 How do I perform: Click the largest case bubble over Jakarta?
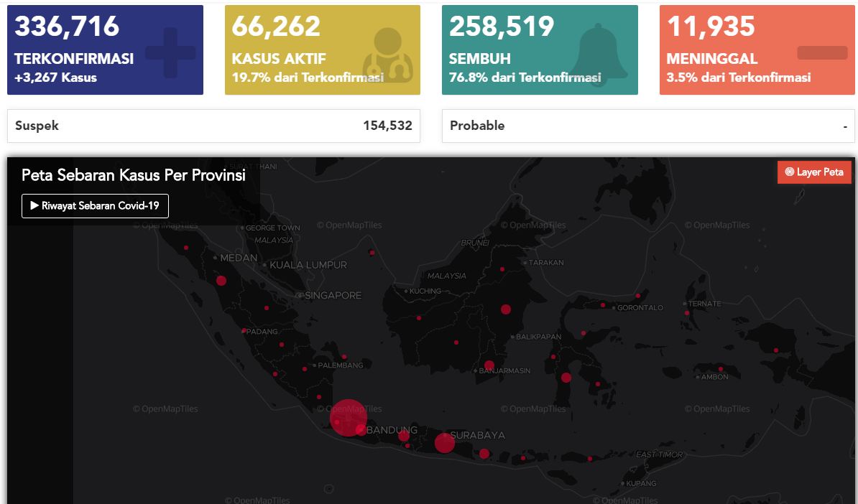(348, 417)
